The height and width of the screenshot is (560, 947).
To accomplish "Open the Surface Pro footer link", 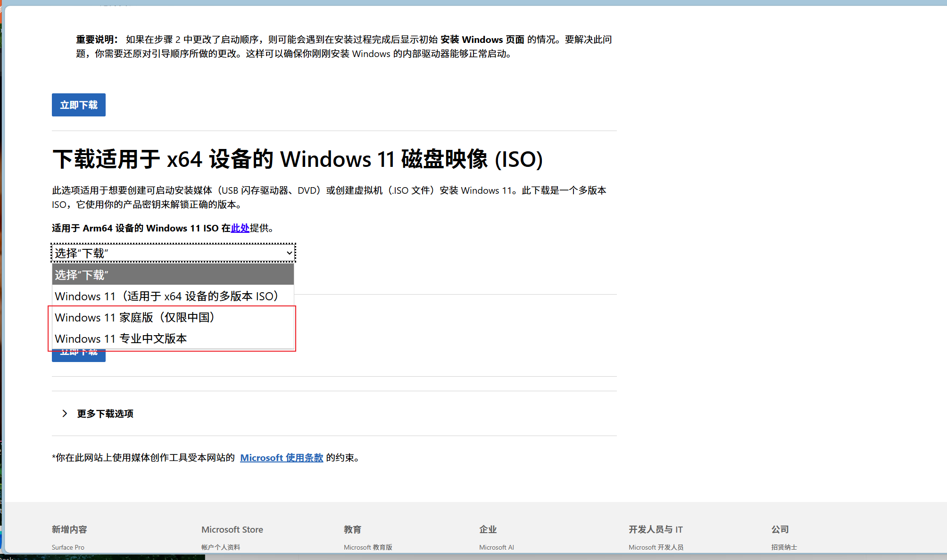I will coord(68,547).
